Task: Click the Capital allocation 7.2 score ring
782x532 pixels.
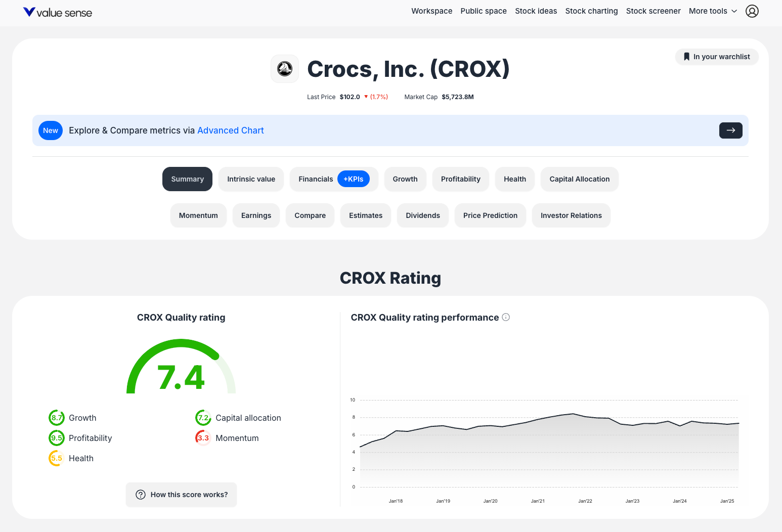Action: 203,418
